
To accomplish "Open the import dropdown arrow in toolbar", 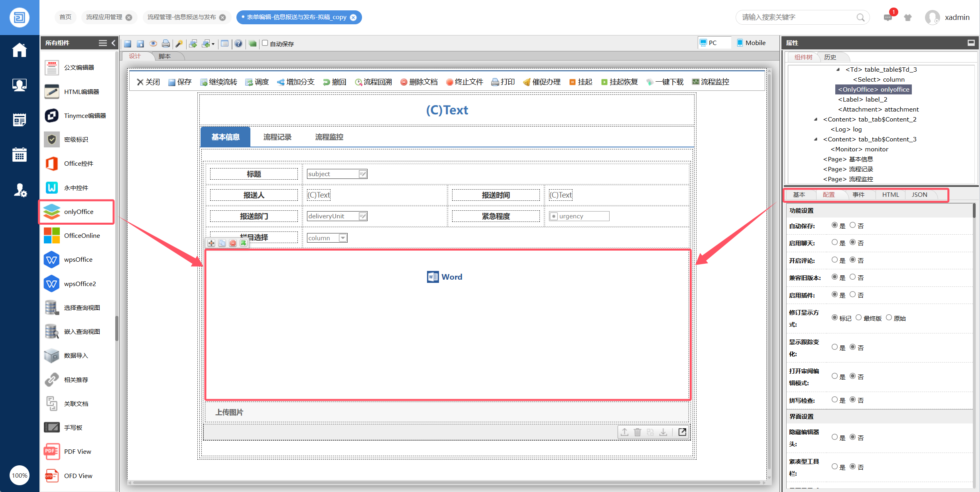I will (x=213, y=44).
